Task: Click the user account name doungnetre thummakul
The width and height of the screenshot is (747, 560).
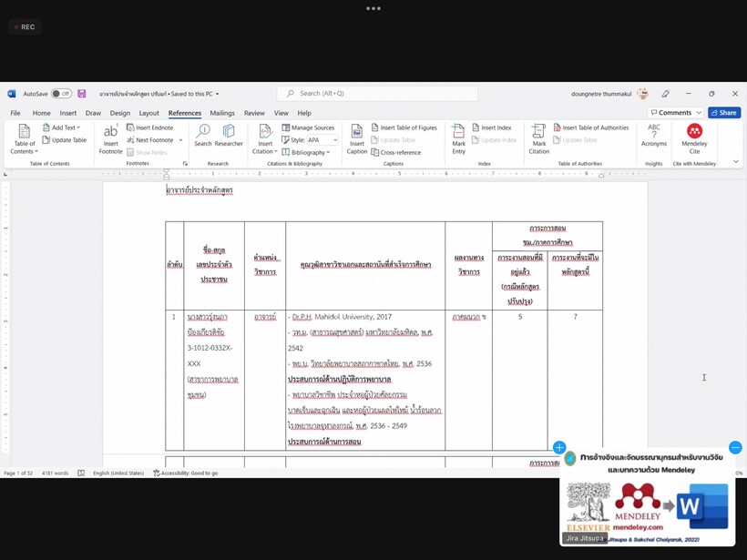Action: tap(601, 94)
